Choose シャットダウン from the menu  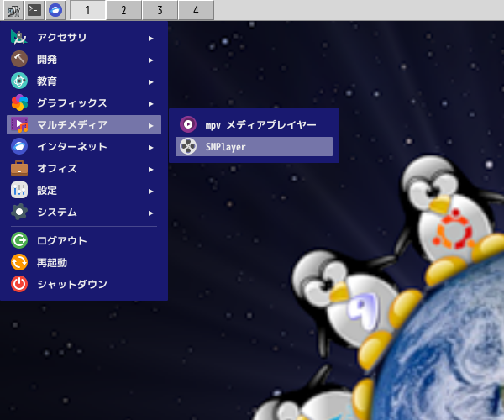[84, 284]
